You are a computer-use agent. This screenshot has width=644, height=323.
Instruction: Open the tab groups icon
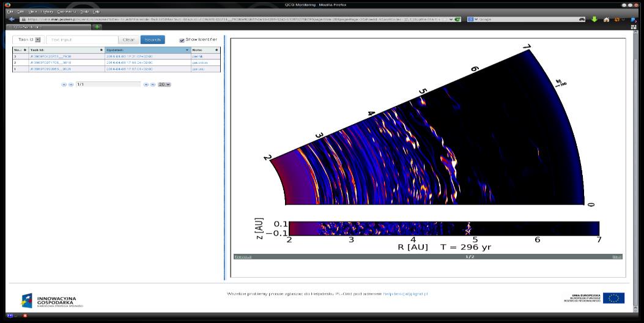point(634,27)
